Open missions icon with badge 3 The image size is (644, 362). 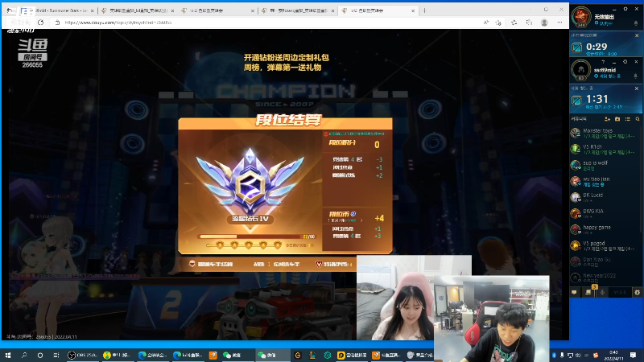[589, 291]
